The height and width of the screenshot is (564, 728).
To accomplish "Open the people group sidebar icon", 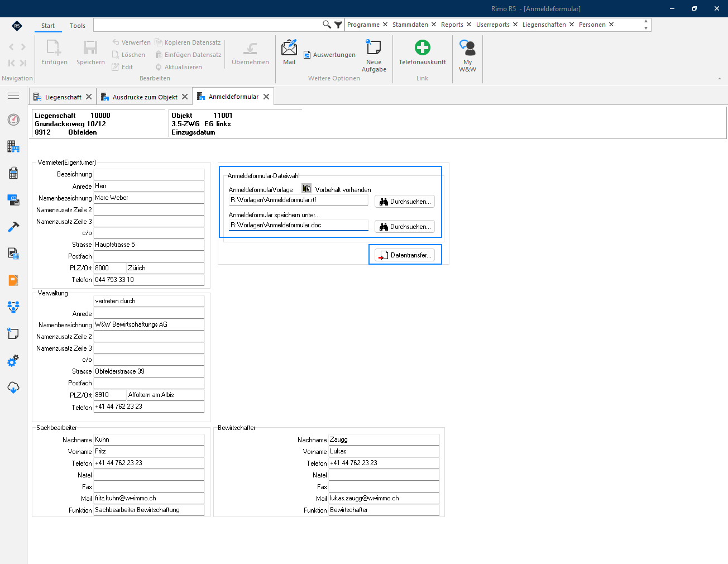I will tap(13, 307).
